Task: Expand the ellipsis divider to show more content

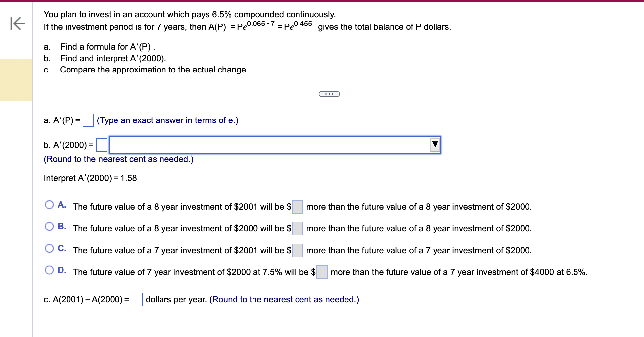Action: 329,94
